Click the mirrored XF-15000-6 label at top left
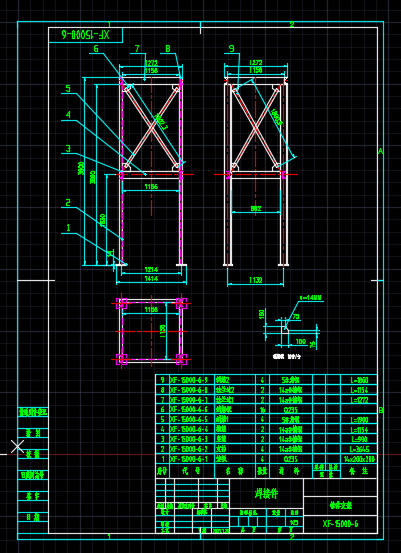401x553 pixels. 86,35
